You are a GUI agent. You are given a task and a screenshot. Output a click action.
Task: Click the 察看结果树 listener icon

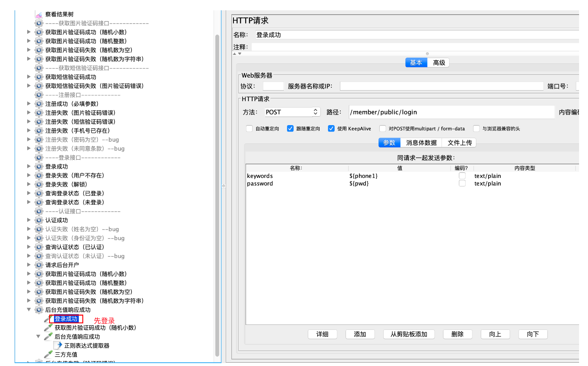click(39, 14)
